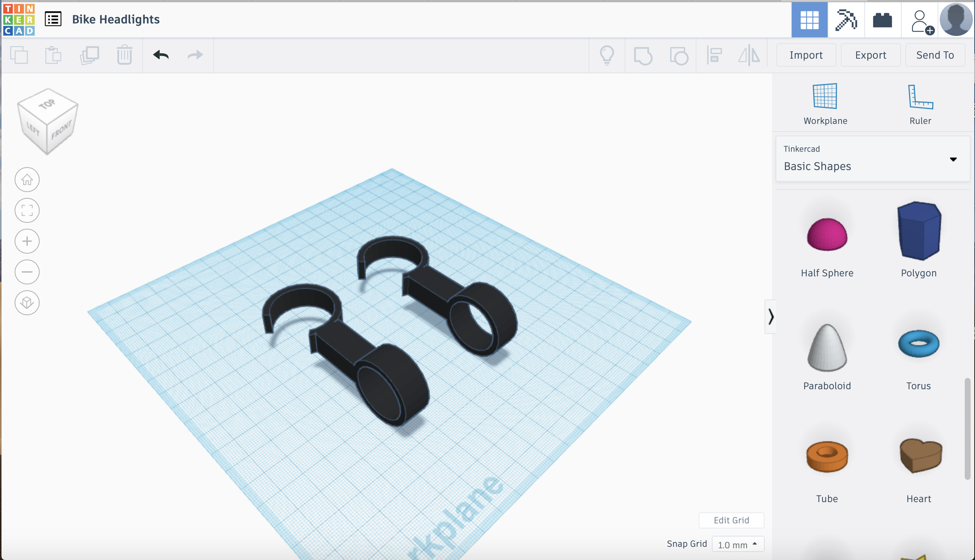Click the Copy toolbar icon

(x=19, y=55)
